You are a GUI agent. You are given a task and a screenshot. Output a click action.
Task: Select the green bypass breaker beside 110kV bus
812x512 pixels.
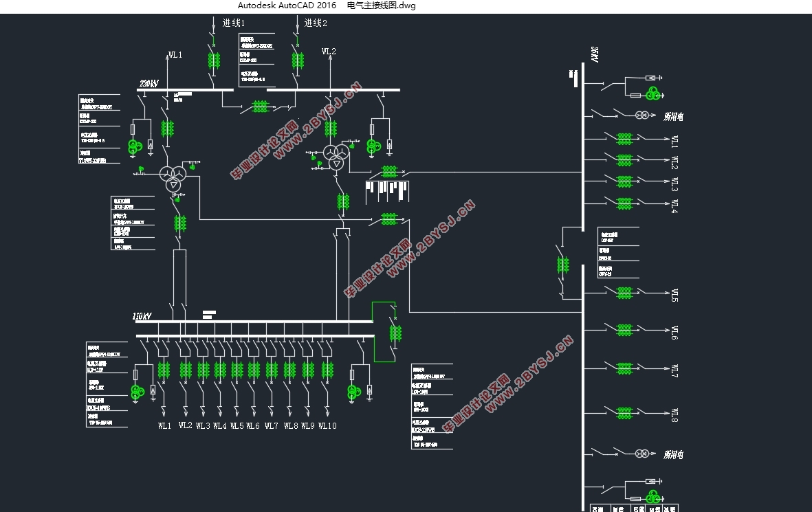[x=395, y=333]
